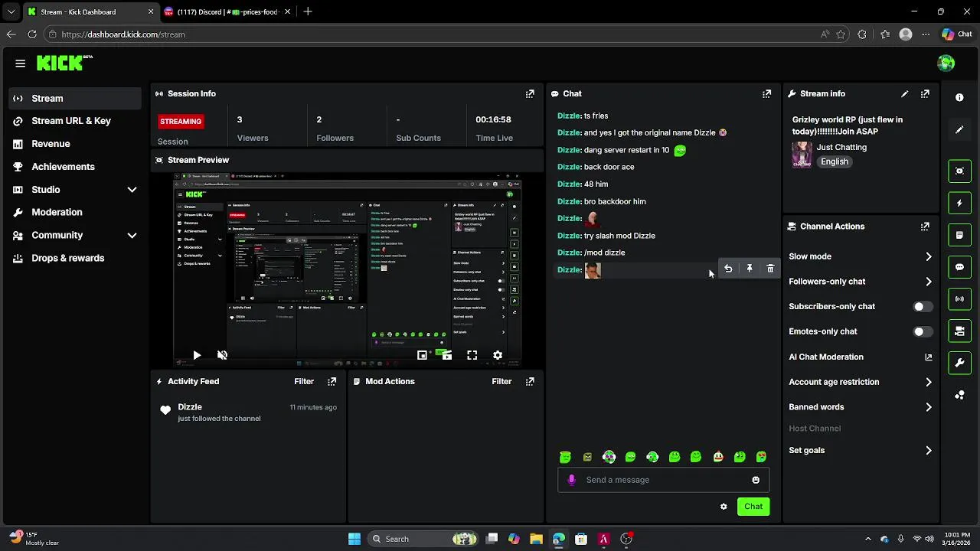Pin the hovered chat message
Image resolution: width=980 pixels, height=551 pixels.
(750, 269)
